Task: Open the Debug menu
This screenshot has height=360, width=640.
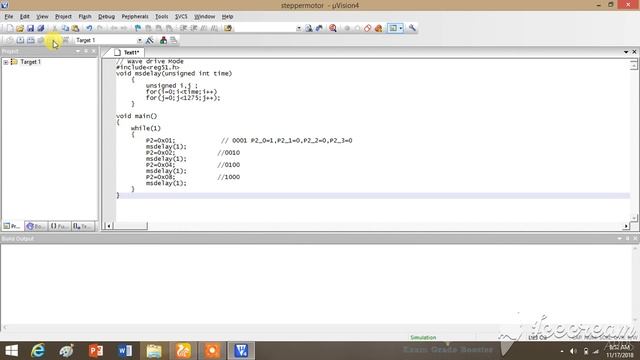Action: point(106,17)
